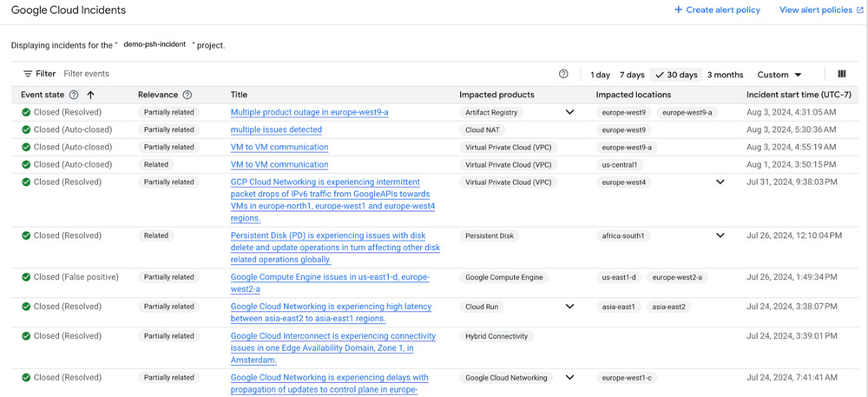Click green check icon of first incident
Screen dimensions: 868x397
click(26, 112)
